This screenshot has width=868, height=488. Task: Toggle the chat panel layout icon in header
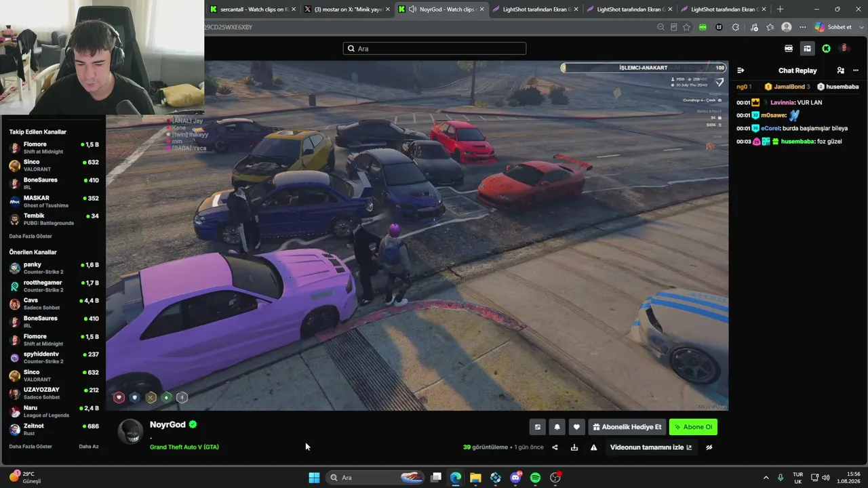click(807, 48)
